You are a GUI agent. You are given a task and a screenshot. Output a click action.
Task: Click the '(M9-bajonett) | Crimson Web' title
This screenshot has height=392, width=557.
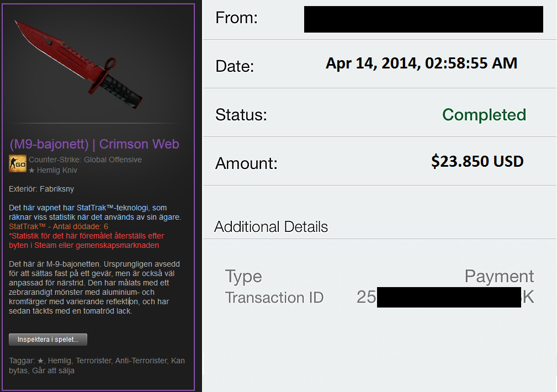click(x=94, y=145)
